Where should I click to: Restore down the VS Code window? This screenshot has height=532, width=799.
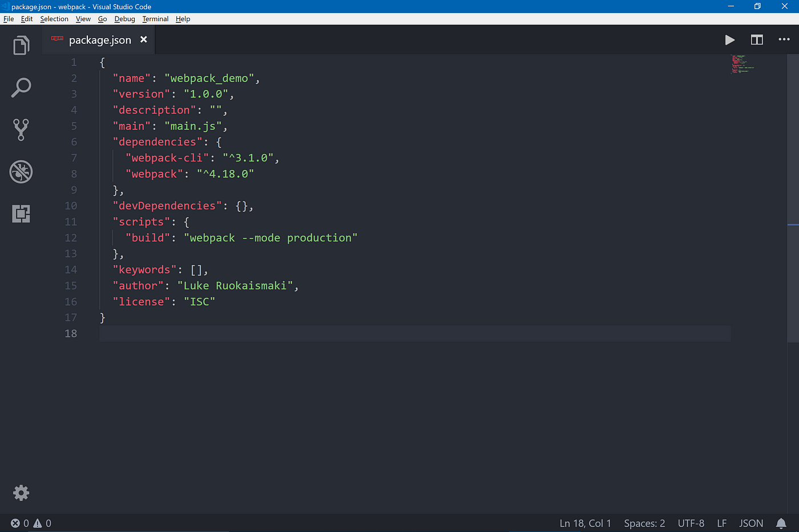click(x=757, y=6)
